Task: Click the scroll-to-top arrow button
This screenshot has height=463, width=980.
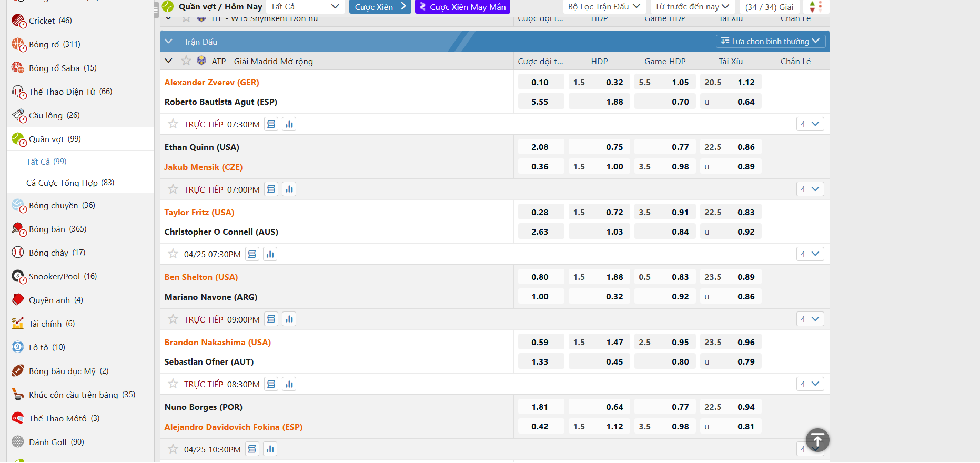Action: pos(817,440)
